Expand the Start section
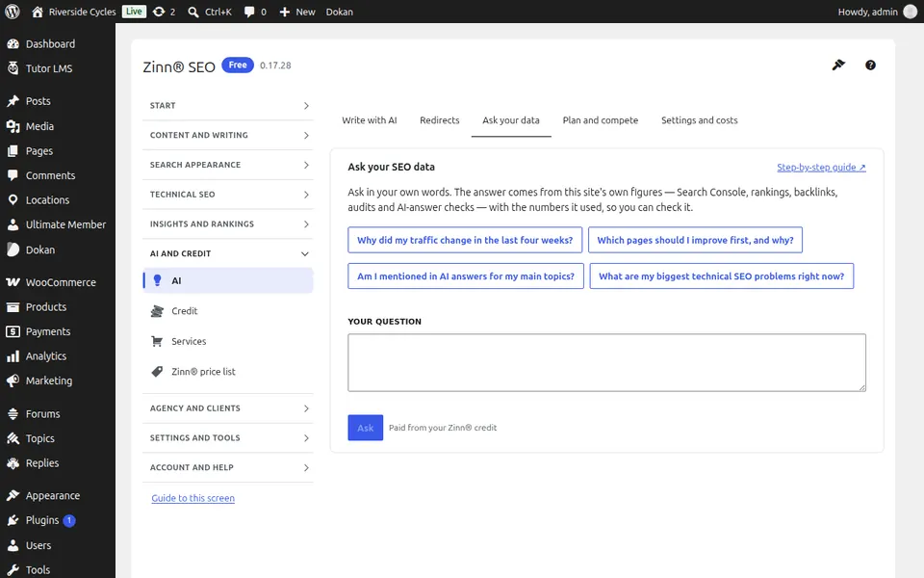Viewport: 924px width, 578px height. (x=228, y=106)
